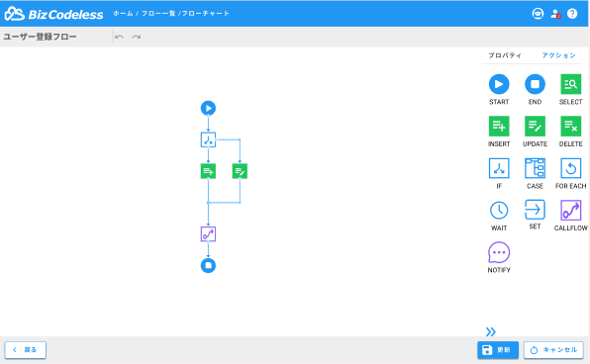Switch to the アクション tab
Screen dimensions: 590x364
[x=558, y=55]
